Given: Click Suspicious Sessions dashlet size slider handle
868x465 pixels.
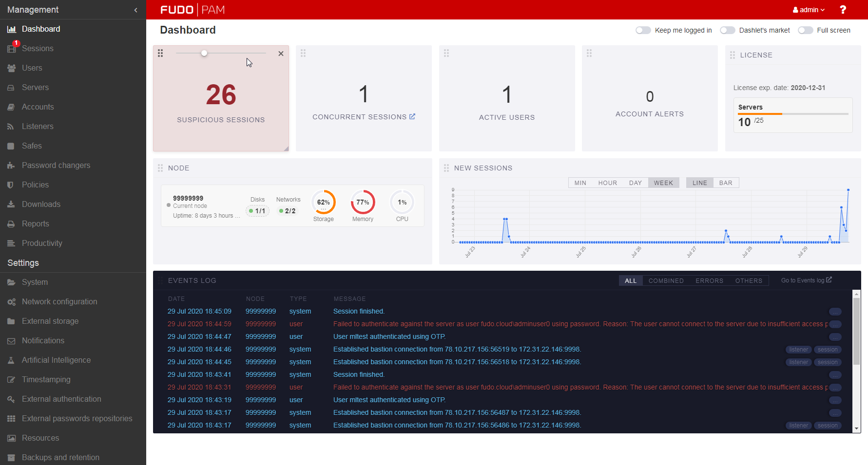Looking at the screenshot, I should tap(204, 53).
